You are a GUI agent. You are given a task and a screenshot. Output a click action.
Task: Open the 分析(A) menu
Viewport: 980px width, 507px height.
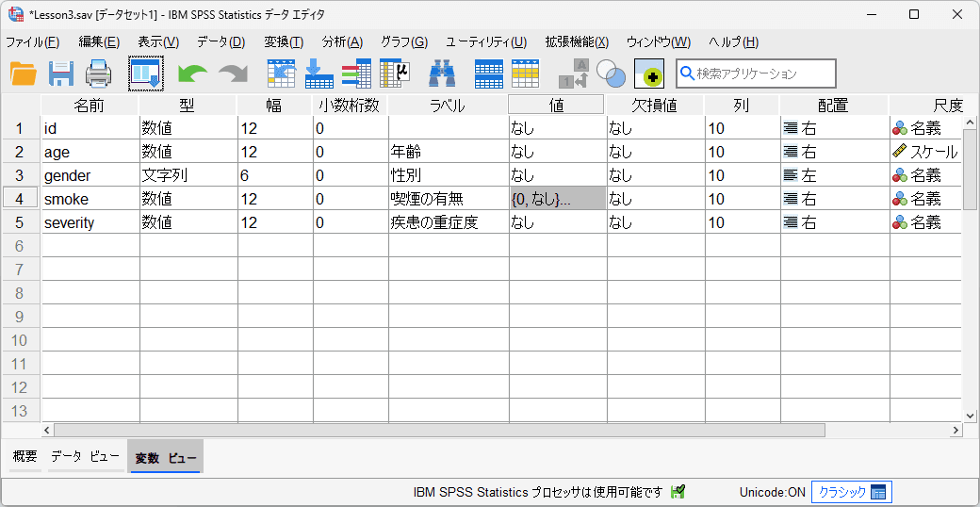point(342,42)
